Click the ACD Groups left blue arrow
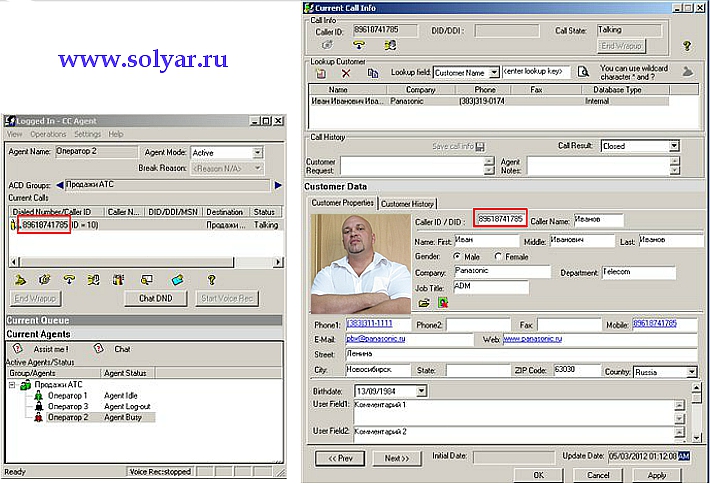The image size is (710, 486). tap(60, 185)
